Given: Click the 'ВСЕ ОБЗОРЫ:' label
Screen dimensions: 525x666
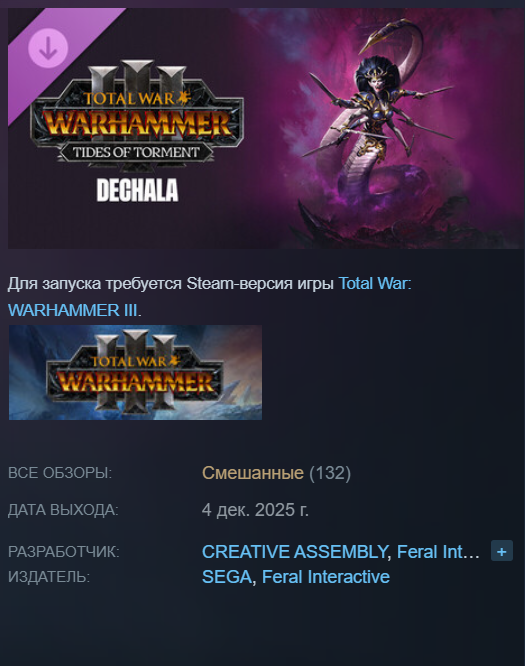Looking at the screenshot, I should click(x=60, y=473).
